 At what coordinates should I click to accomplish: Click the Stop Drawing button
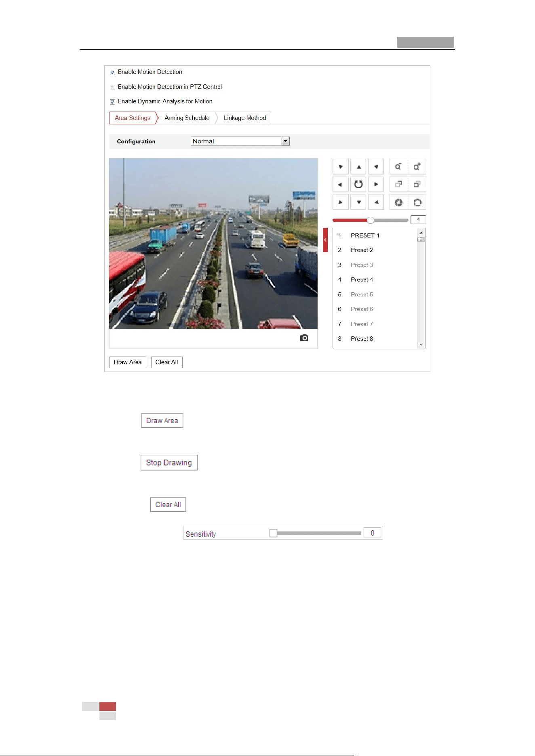click(169, 463)
